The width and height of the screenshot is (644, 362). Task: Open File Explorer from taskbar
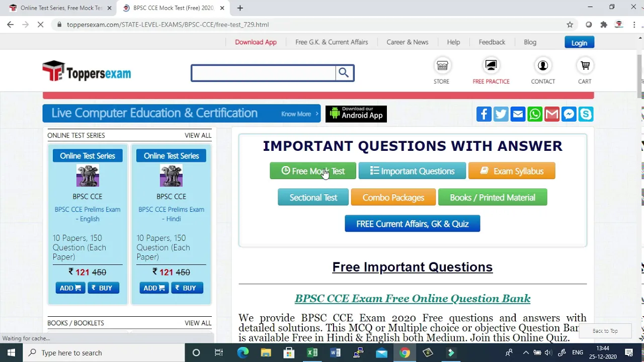pos(266,353)
